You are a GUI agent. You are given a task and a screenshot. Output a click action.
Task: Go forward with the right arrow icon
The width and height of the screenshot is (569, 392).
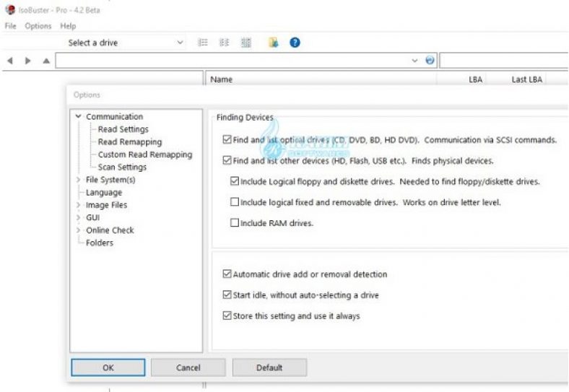pos(27,61)
